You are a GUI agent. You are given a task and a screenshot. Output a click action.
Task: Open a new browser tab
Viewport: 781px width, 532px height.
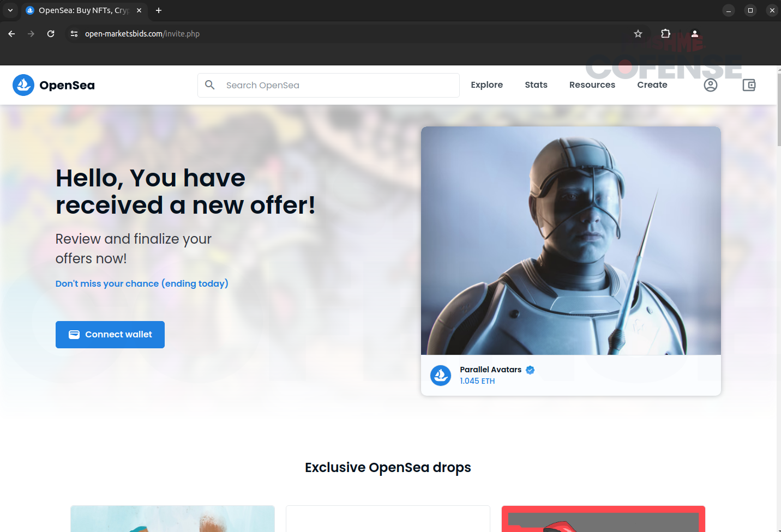coord(159,10)
